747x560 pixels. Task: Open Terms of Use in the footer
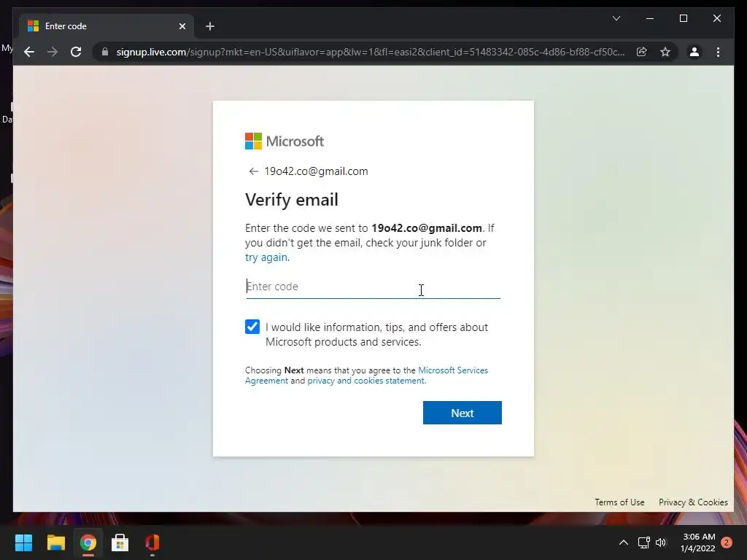pyautogui.click(x=619, y=502)
